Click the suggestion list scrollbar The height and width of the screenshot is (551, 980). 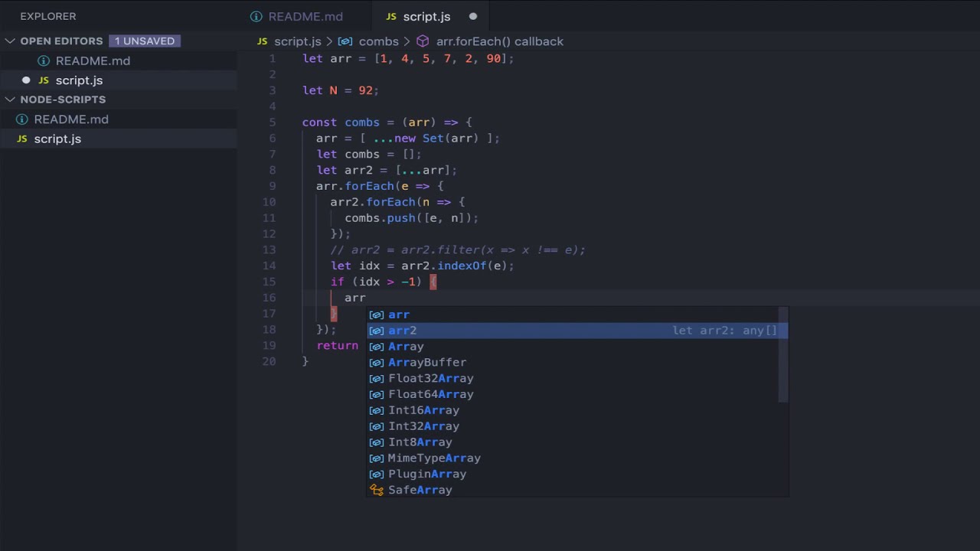click(783, 354)
